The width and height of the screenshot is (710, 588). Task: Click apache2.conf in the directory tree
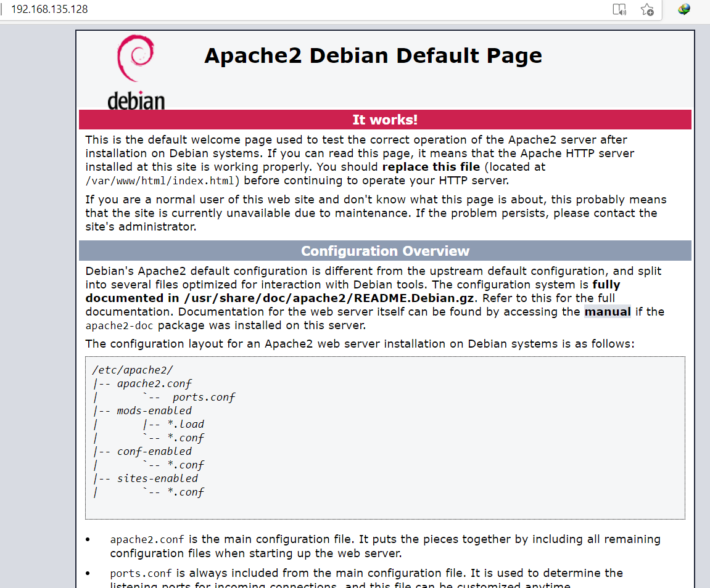pyautogui.click(x=154, y=383)
